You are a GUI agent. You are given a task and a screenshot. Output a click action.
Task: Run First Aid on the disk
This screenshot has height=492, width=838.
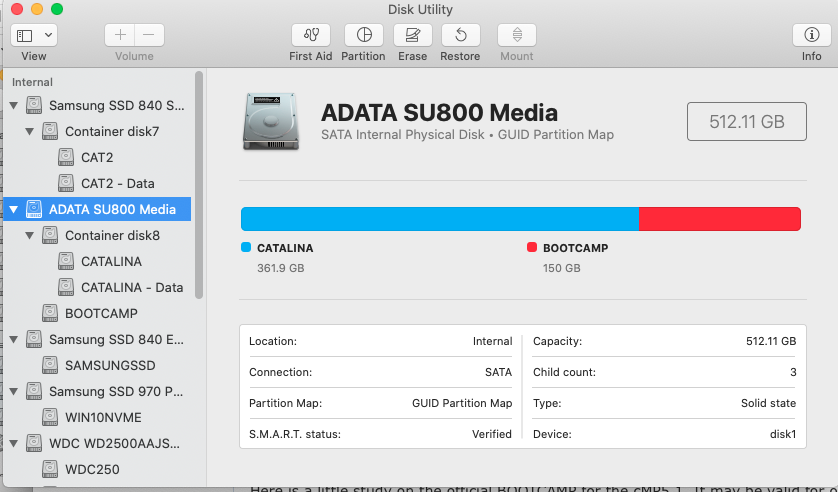311,35
